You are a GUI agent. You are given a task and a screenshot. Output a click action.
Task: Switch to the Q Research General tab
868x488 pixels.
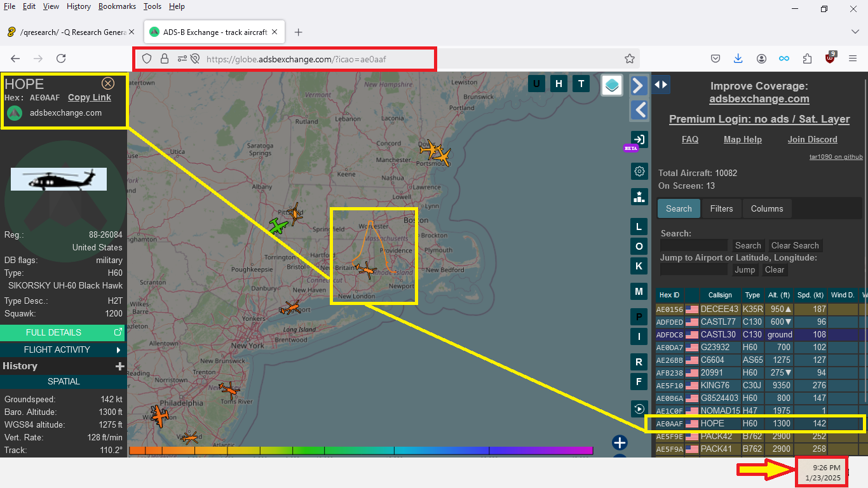point(71,32)
